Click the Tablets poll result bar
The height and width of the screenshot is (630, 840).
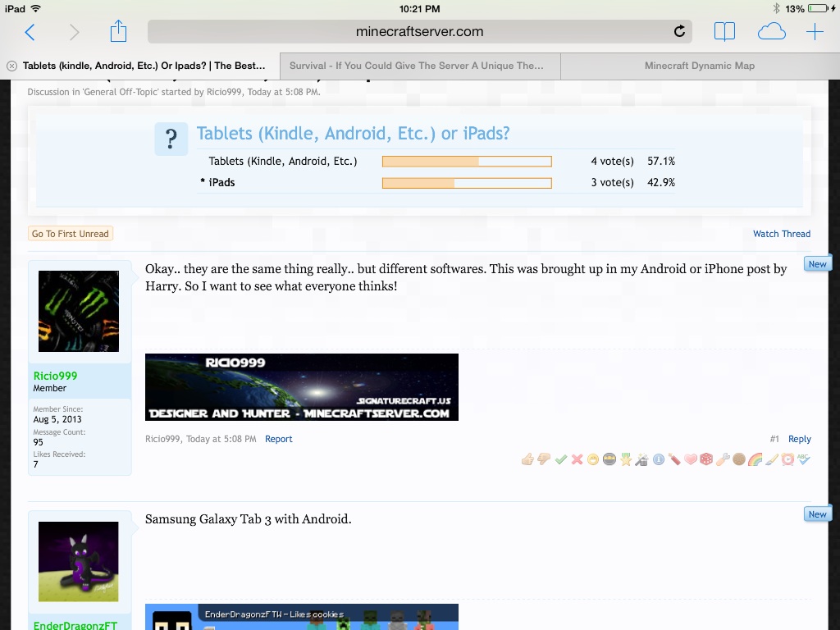[x=467, y=162]
